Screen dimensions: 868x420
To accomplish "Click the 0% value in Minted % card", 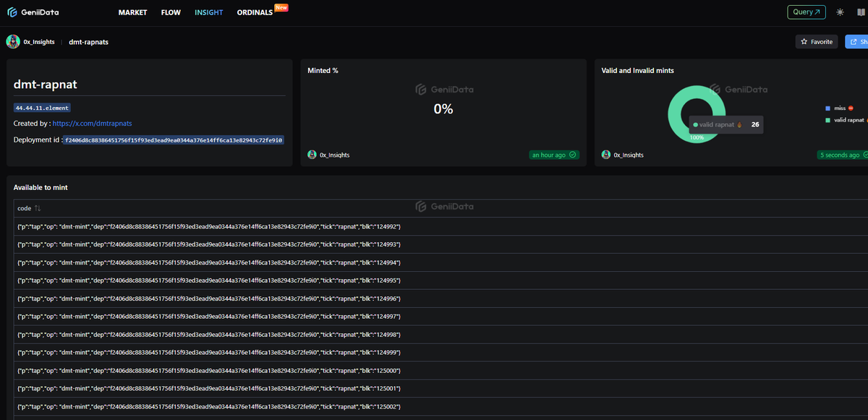I will pos(443,109).
